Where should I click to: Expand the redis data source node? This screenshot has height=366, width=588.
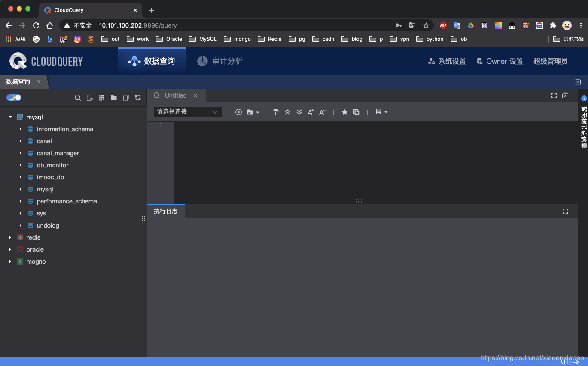click(10, 237)
